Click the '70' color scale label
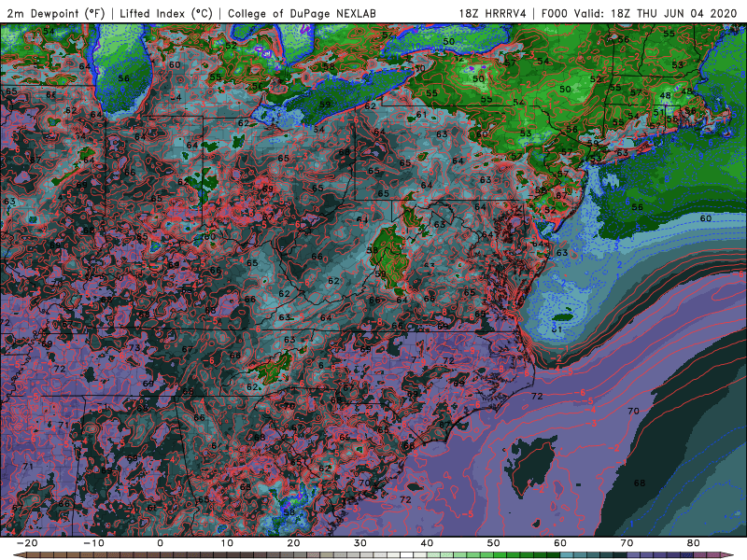This screenshot has height=560, width=747. click(x=627, y=543)
